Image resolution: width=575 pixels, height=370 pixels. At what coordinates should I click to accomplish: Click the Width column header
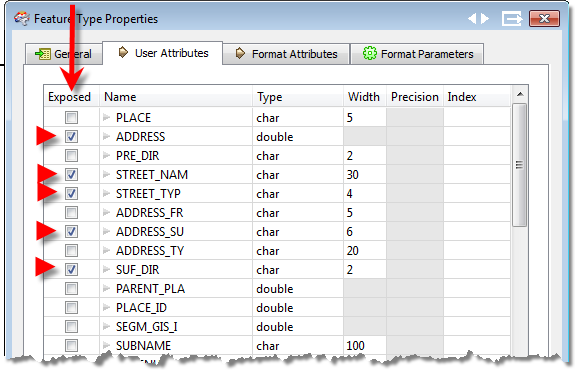point(365,96)
